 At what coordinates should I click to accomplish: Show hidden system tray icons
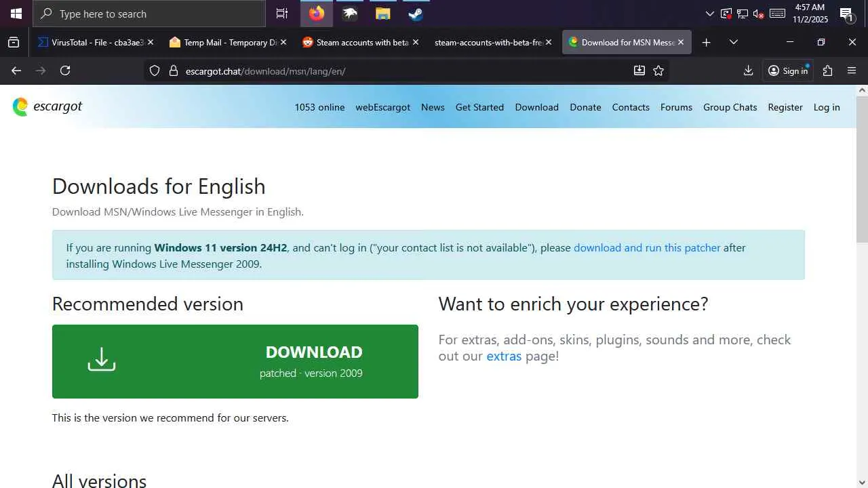tap(709, 14)
